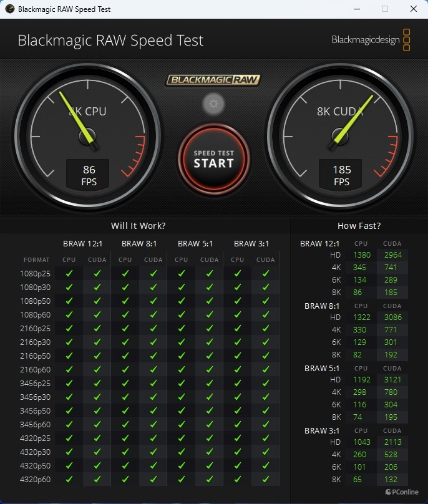
Task: Click BRAW 5:1 6K CUDA value 304
Action: coord(391,405)
